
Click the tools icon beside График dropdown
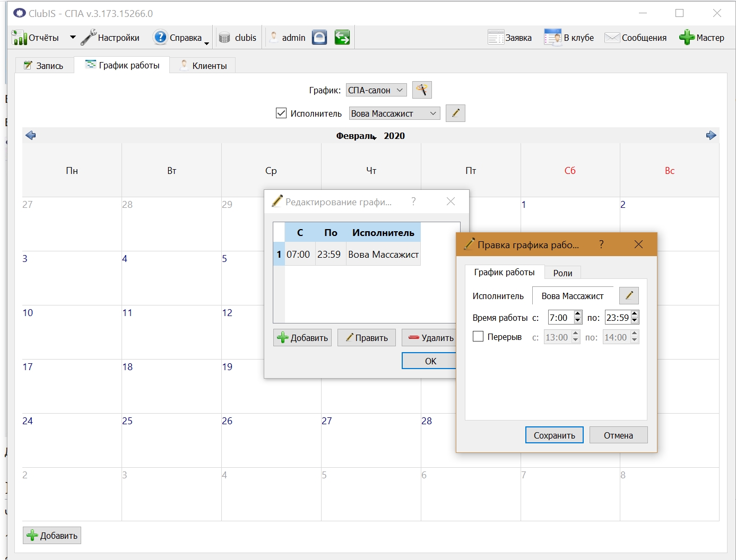422,90
